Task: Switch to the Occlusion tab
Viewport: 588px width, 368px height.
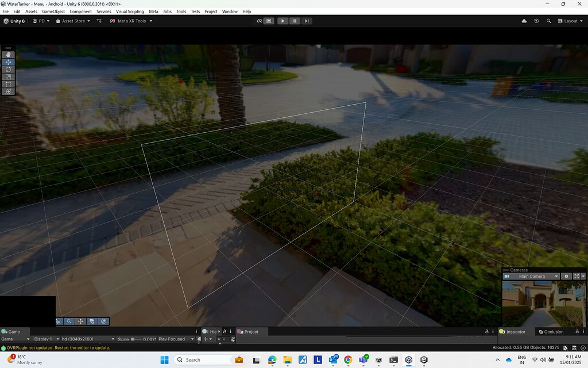Action: 553,332
